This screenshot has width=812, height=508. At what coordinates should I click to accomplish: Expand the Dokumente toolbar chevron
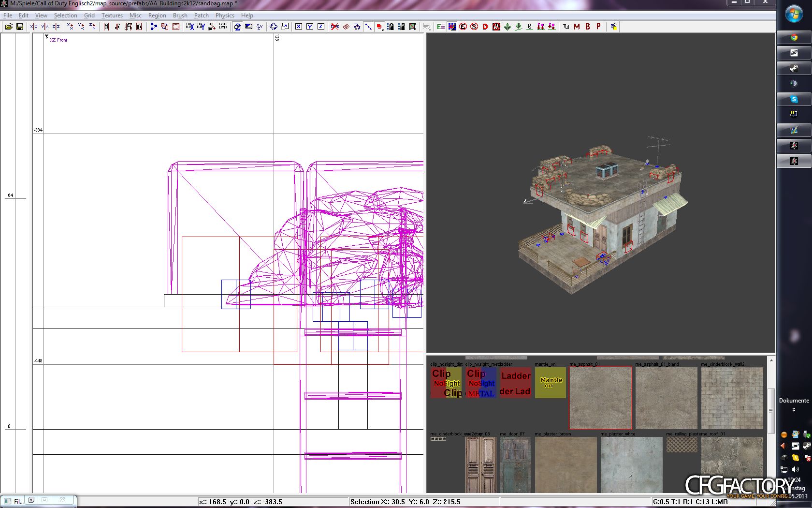pyautogui.click(x=794, y=410)
